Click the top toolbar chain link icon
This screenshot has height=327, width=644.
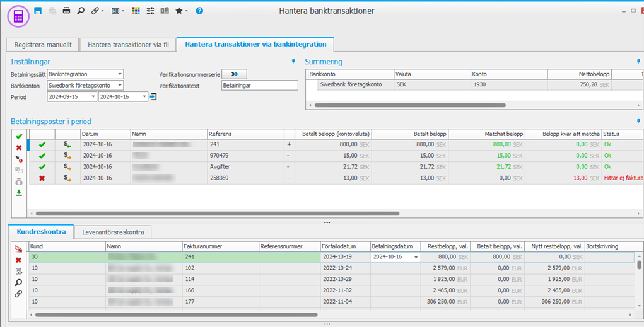pyautogui.click(x=95, y=11)
